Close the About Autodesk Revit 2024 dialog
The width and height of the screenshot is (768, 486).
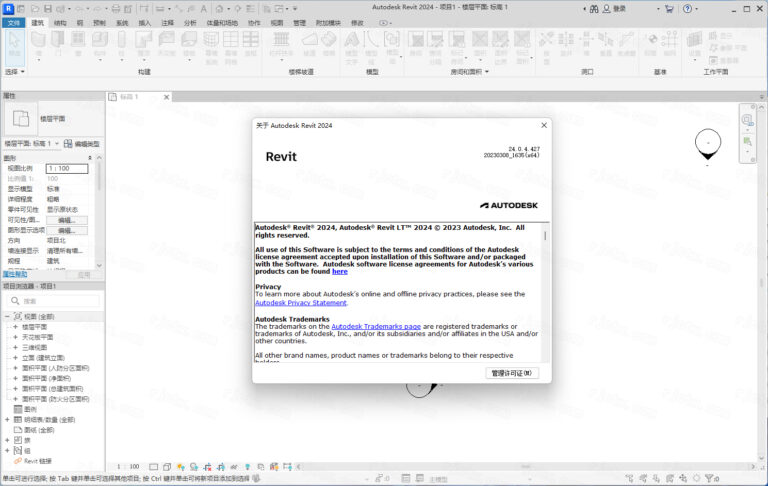(544, 125)
